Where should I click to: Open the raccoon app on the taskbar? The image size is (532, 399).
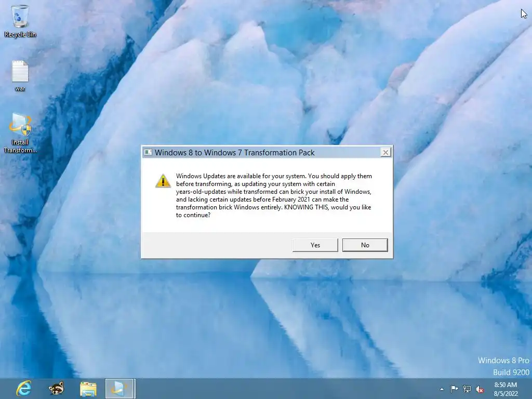[x=56, y=389]
